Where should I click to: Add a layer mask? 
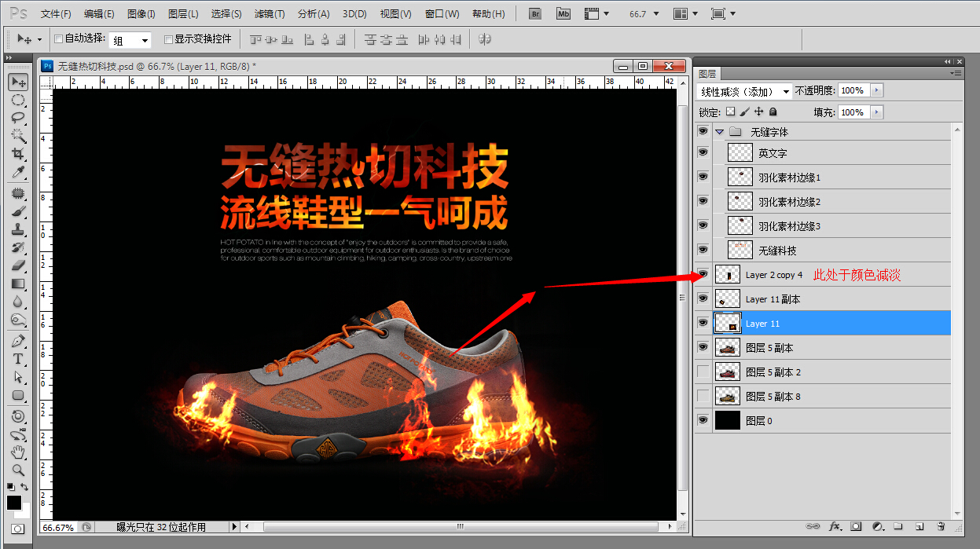tap(857, 526)
